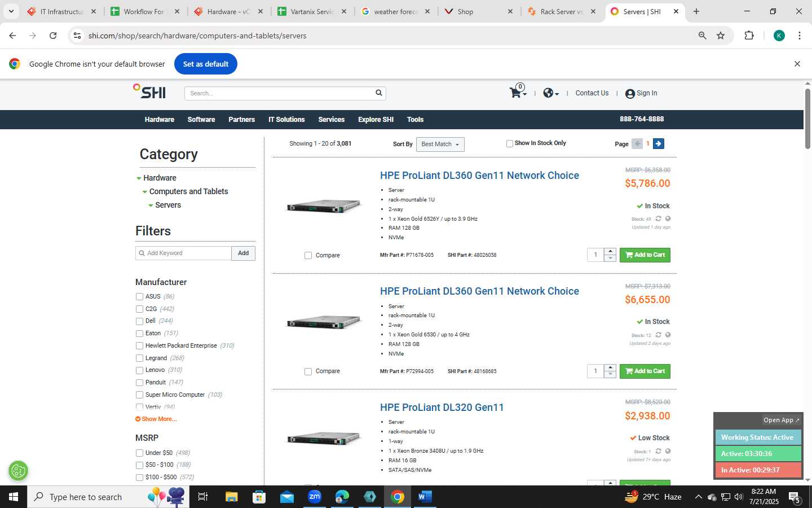Viewport: 812px width, 508px height.
Task: Click the Sign In user icon
Action: [630, 94]
